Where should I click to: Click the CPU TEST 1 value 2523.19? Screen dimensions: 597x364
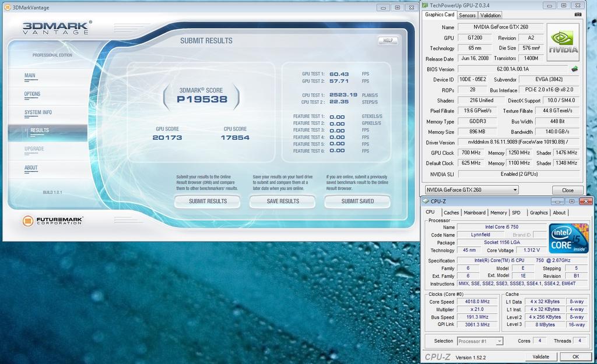tap(343, 95)
